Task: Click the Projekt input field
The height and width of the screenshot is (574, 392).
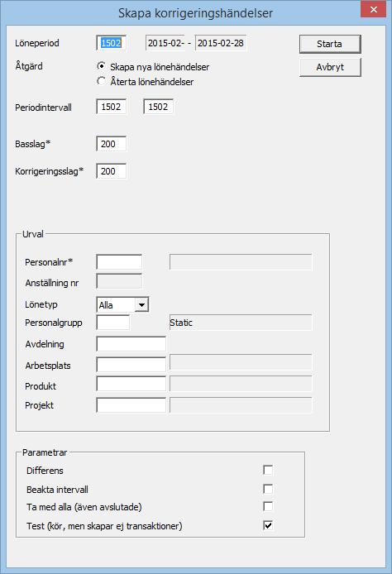Action: coord(131,405)
